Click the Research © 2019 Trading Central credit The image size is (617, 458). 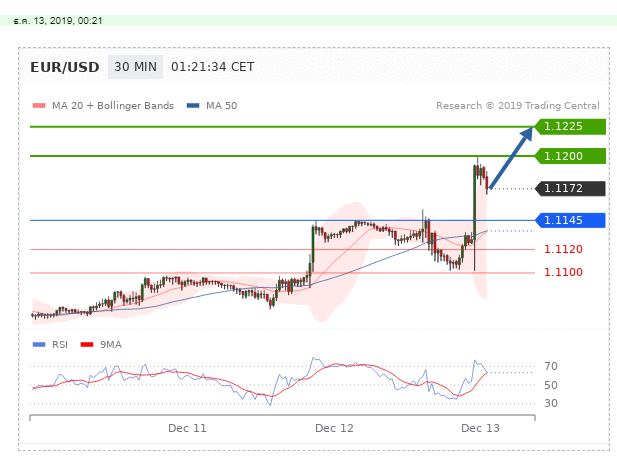[517, 105]
